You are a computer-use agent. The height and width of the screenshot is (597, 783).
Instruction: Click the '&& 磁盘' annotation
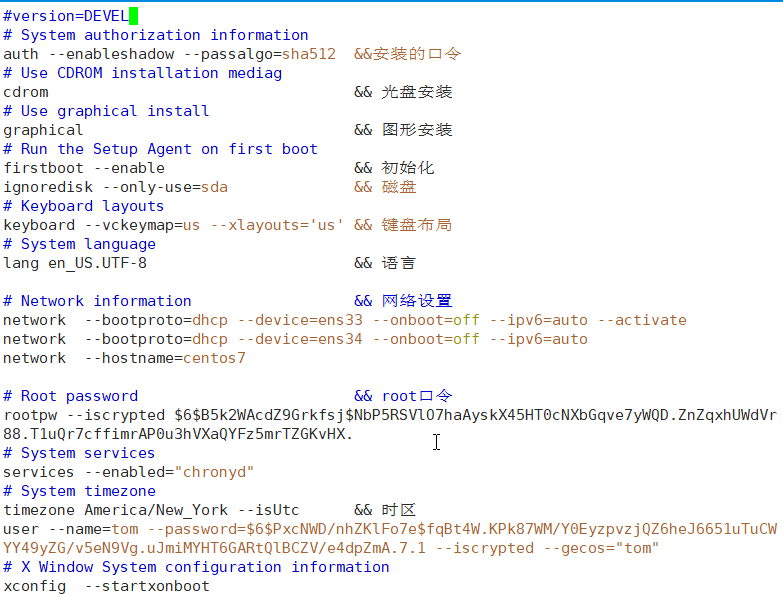pos(386,187)
